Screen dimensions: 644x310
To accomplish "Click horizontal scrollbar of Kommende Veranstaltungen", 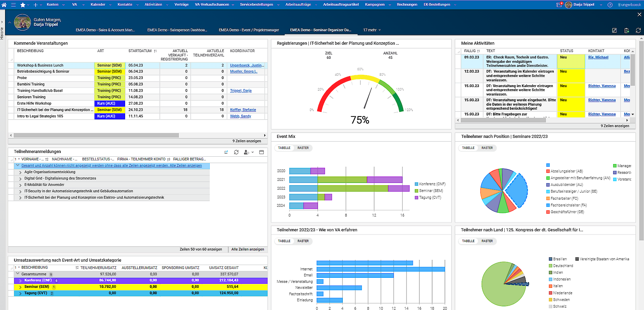I will (96, 136).
